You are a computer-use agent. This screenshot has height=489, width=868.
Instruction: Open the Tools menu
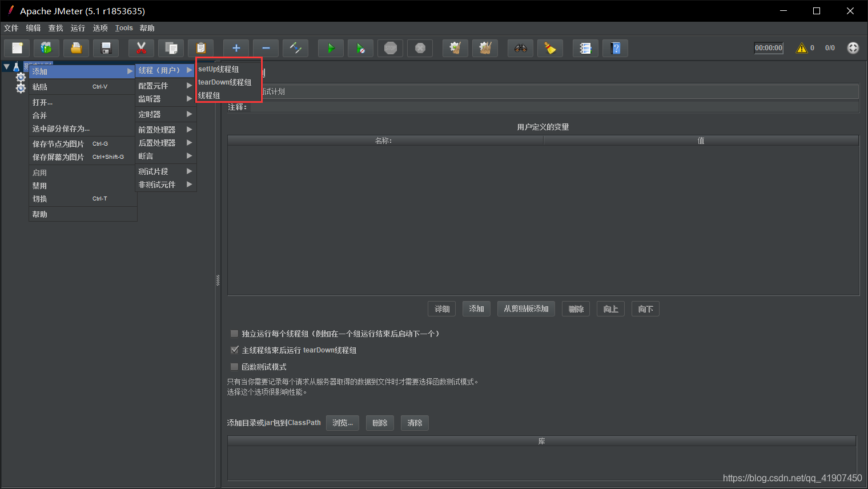tap(124, 28)
